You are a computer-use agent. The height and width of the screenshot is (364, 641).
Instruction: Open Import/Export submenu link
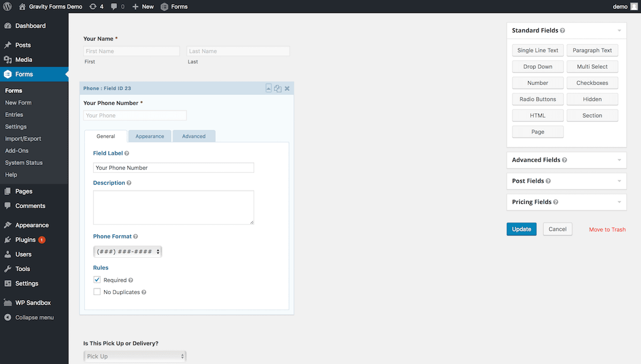pos(23,139)
